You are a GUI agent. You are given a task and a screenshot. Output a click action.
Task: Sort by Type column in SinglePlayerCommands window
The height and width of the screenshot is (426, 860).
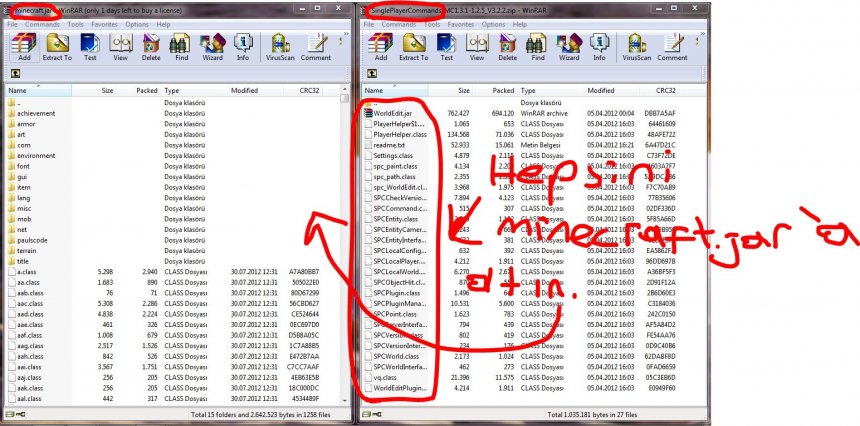(551, 90)
